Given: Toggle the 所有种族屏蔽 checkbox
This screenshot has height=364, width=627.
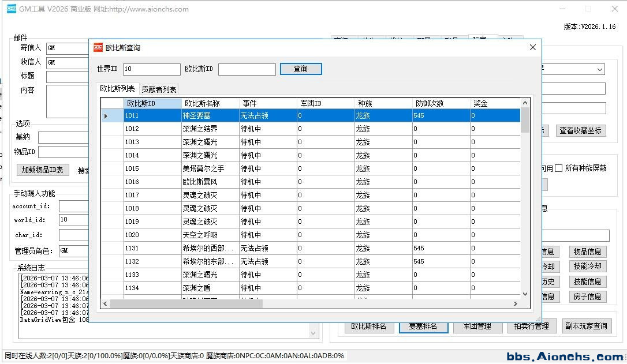Looking at the screenshot, I should tap(558, 168).
